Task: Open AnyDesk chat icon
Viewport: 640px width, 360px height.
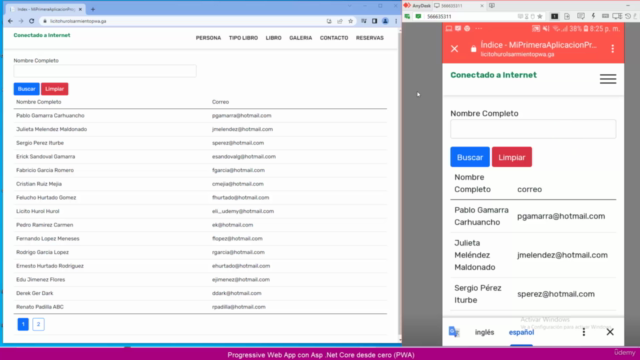Action: click(580, 16)
